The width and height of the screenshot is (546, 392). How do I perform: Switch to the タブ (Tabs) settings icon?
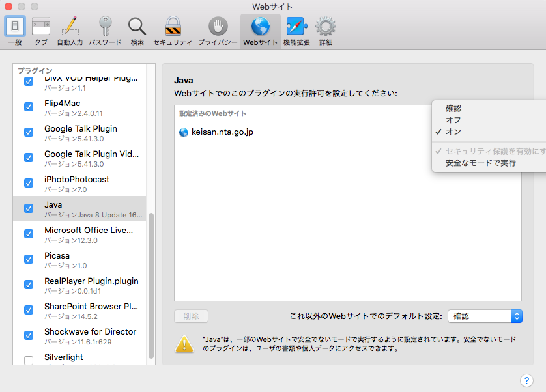[40, 28]
